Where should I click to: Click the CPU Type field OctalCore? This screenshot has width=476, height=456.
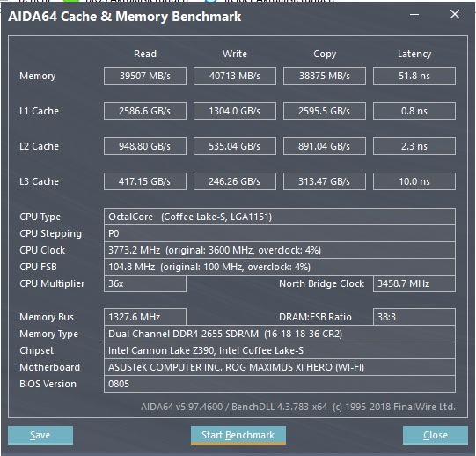pyautogui.click(x=280, y=217)
